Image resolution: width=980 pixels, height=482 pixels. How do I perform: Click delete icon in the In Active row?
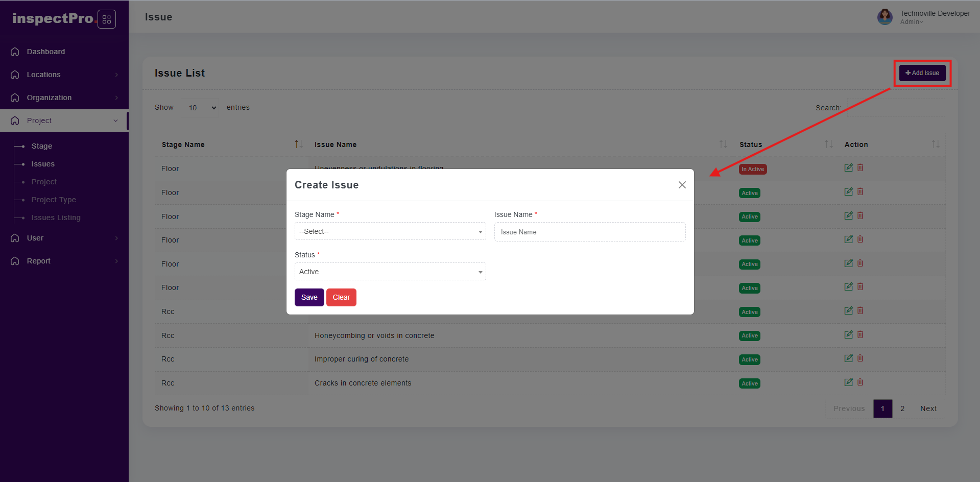[x=860, y=168]
